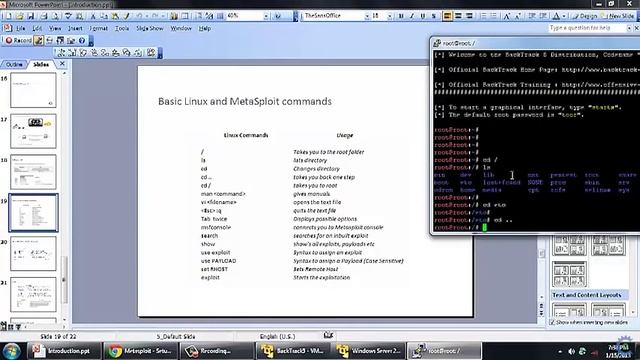Select slide 18 thumbnail
This screenshot has width=640, height=360.
pos(33,171)
